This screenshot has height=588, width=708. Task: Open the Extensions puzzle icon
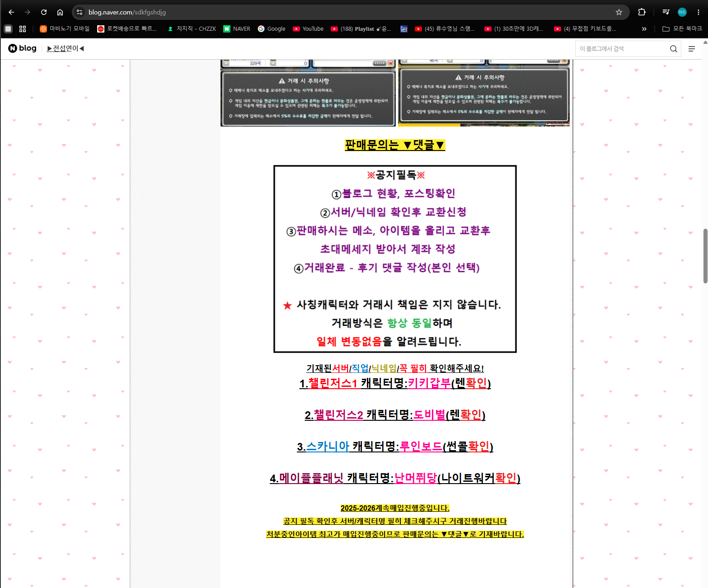pyautogui.click(x=642, y=12)
